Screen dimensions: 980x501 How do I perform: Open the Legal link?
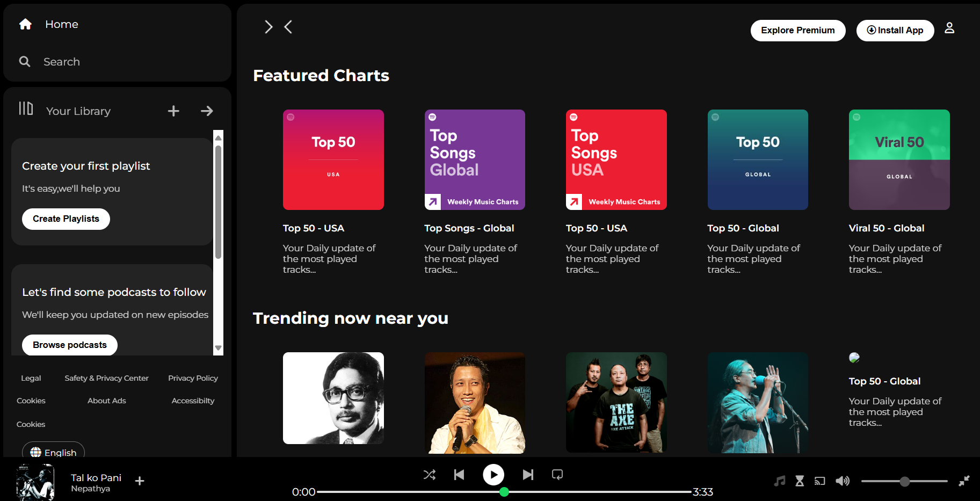tap(31, 378)
